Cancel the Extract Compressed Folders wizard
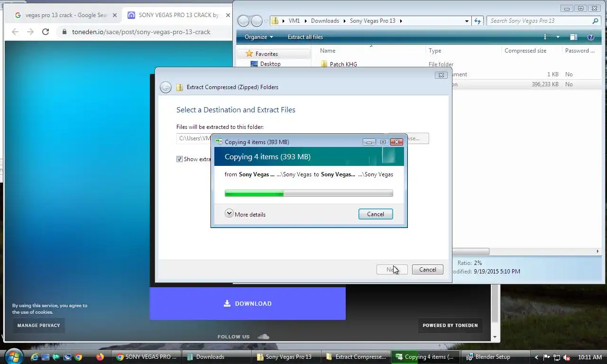The height and width of the screenshot is (364, 607). (427, 270)
